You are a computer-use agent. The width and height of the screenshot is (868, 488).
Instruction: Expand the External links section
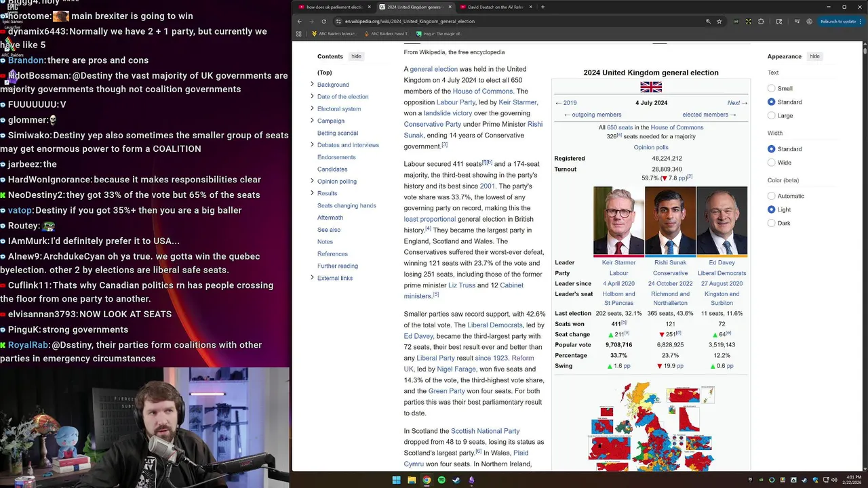pos(312,278)
